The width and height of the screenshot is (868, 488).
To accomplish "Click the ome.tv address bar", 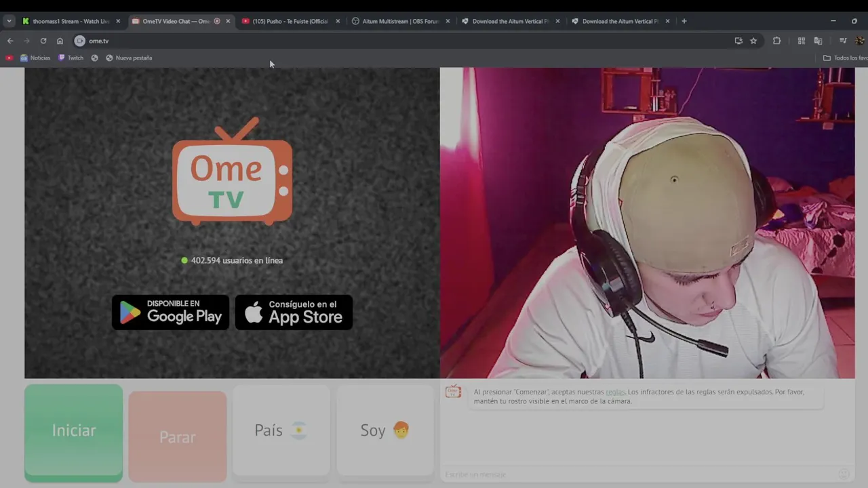I will click(x=407, y=41).
